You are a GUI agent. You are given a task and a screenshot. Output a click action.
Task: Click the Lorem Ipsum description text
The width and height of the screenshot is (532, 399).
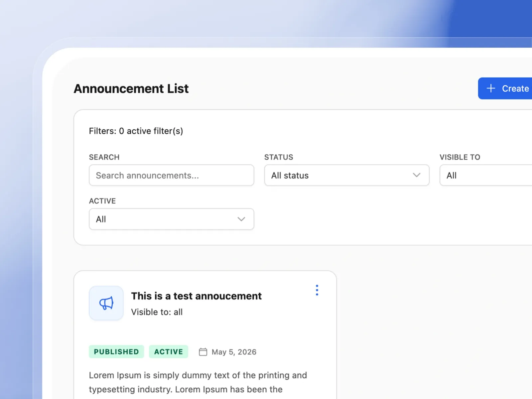click(x=198, y=382)
